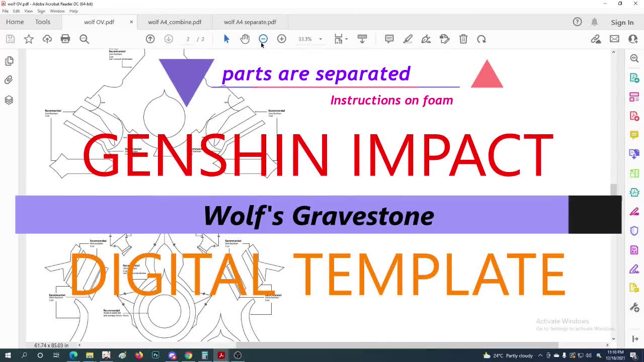The height and width of the screenshot is (362, 644).
Task: Click the edit page pencil icon in toolbar
Action: (444, 39)
